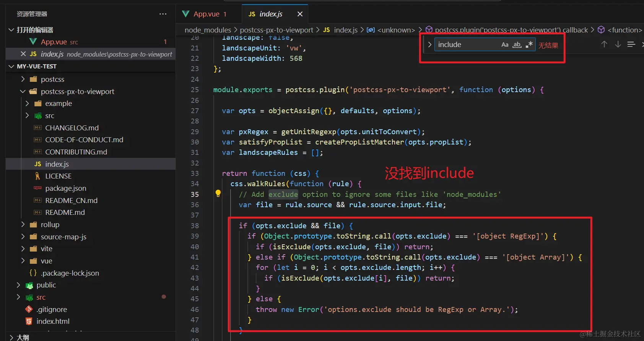This screenshot has height=341, width=644.
Task: Go to previous match arrow
Action: pos(604,44)
